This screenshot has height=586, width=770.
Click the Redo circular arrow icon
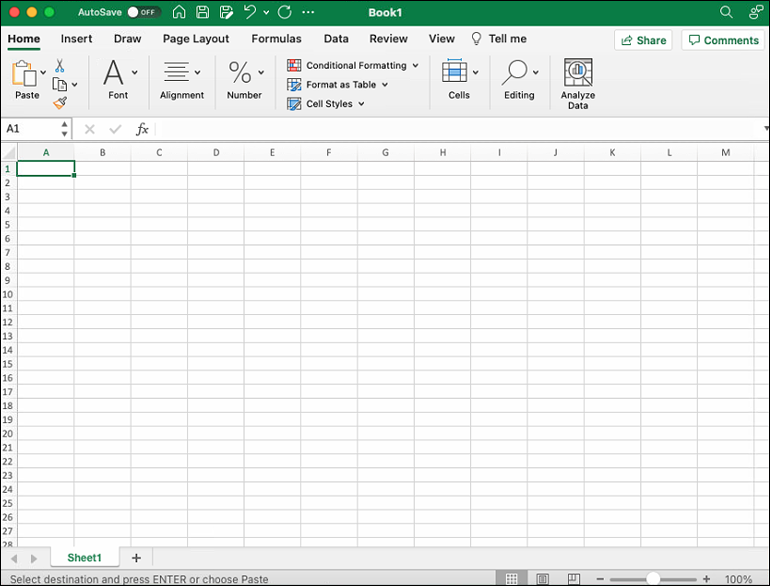285,12
